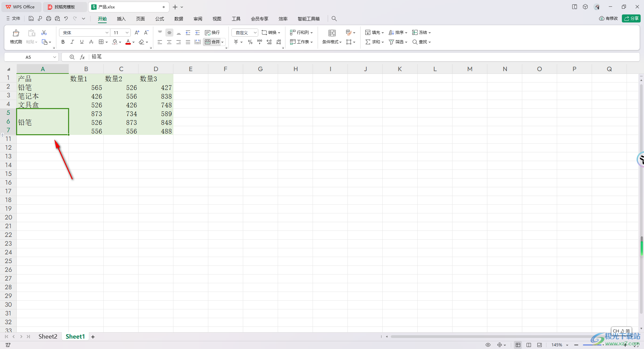This screenshot has height=349, width=644.
Task: Open the 公式 (Formulas) ribbon tab
Action: tap(160, 19)
